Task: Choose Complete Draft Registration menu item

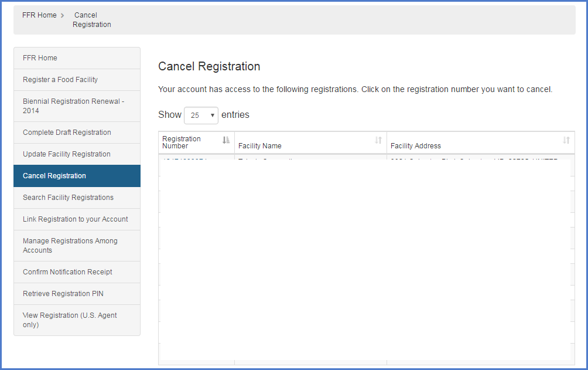Action: (x=67, y=133)
